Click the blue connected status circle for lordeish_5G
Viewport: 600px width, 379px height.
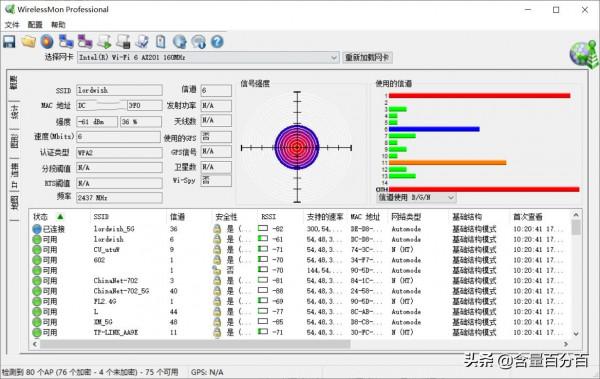(37, 229)
